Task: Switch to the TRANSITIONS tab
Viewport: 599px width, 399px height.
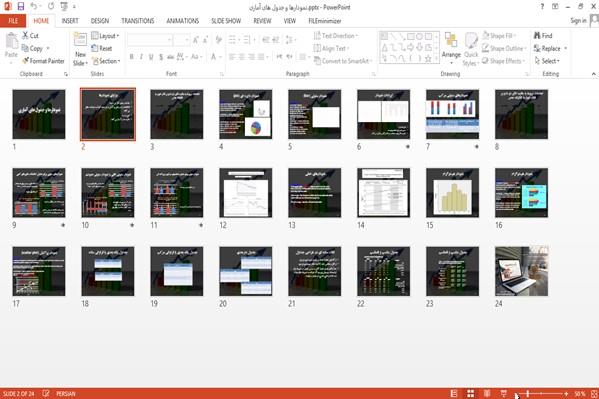Action: pos(138,21)
